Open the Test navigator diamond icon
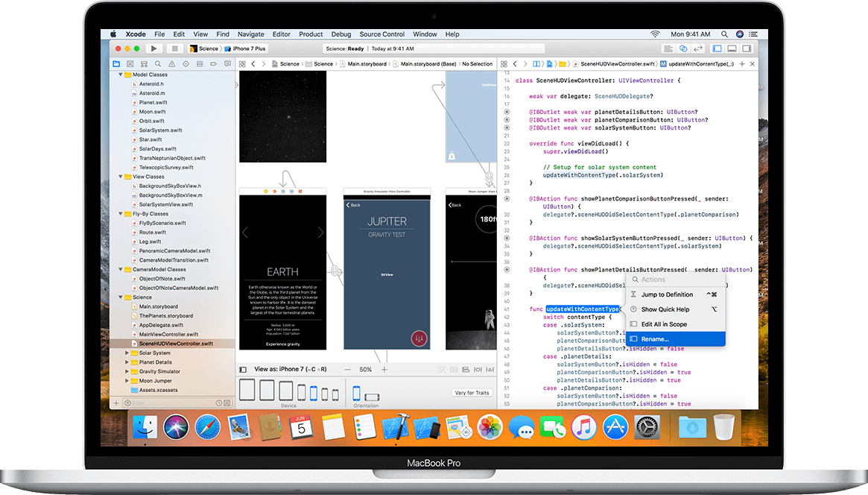Screen dimensions: 868x495 [186, 64]
